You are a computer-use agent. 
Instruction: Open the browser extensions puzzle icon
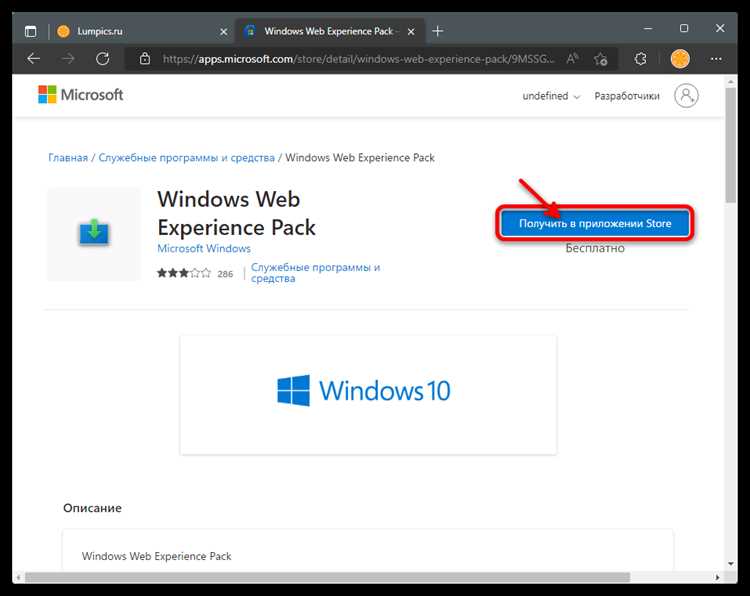pyautogui.click(x=640, y=59)
